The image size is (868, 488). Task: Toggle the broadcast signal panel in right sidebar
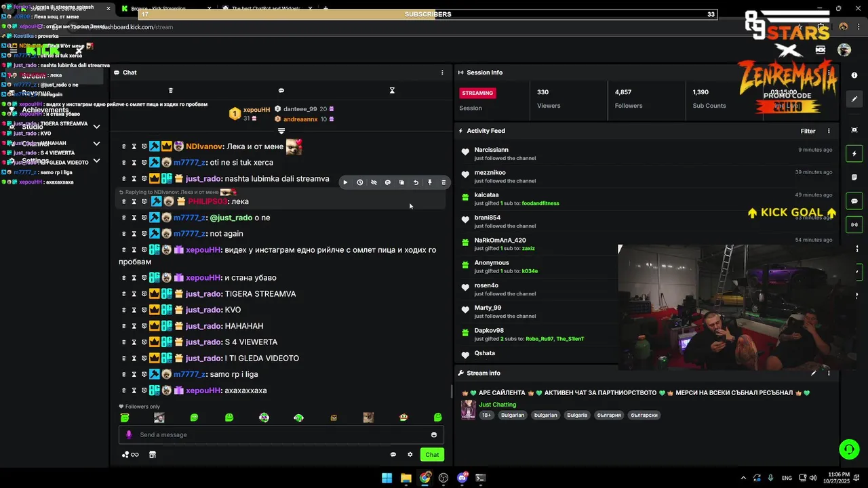click(x=854, y=224)
